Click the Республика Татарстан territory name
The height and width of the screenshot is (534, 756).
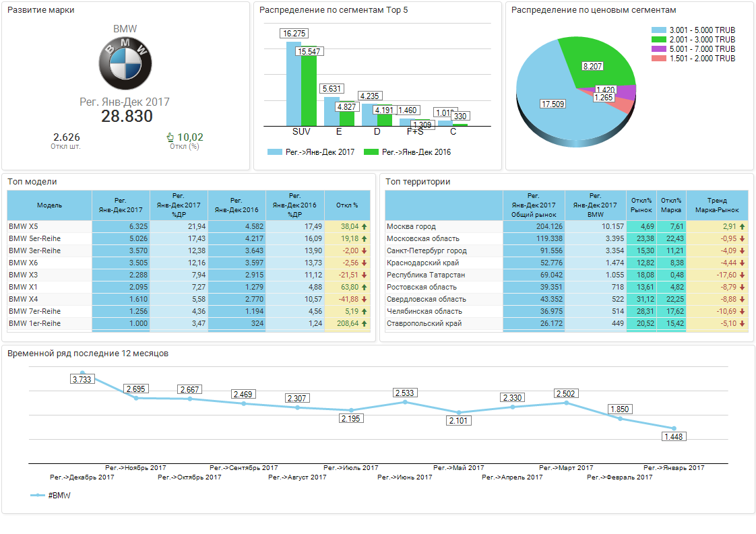pos(426,275)
